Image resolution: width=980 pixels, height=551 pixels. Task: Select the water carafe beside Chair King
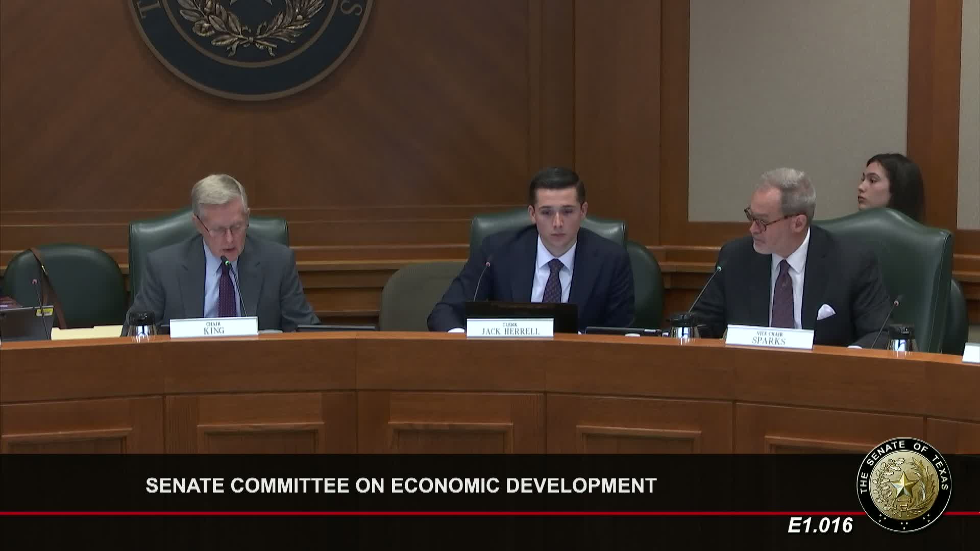143,315
